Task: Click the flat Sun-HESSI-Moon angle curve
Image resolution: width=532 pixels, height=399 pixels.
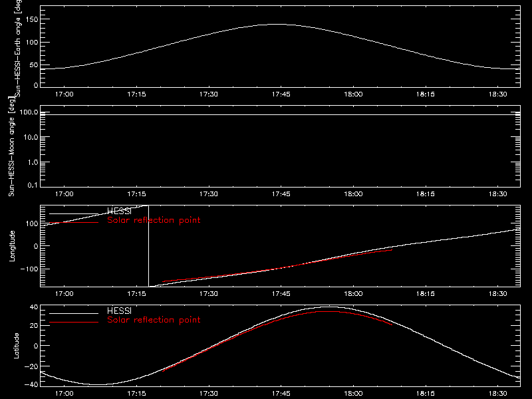Action: pyautogui.click(x=280, y=114)
